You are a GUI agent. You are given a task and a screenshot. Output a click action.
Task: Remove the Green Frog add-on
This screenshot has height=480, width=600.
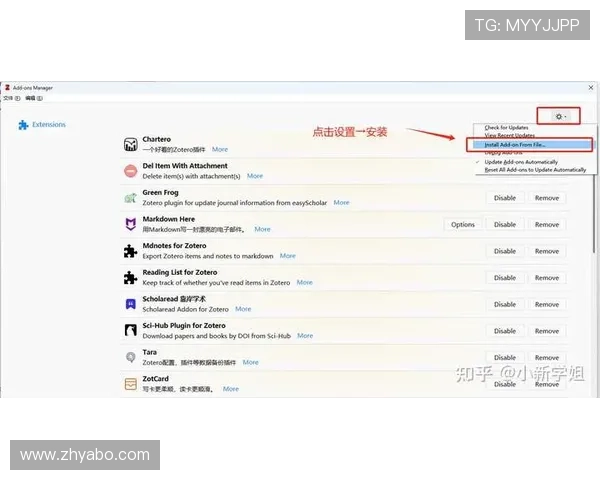point(547,198)
